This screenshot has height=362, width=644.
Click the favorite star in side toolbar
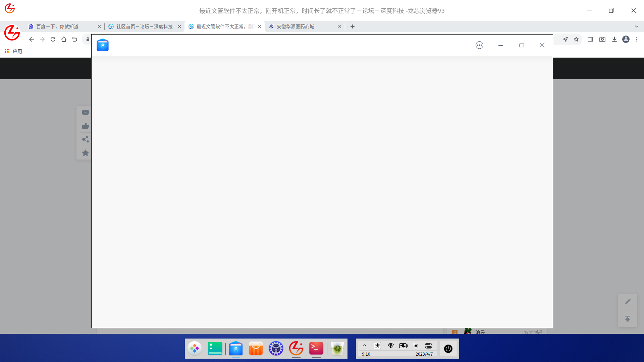point(85,153)
